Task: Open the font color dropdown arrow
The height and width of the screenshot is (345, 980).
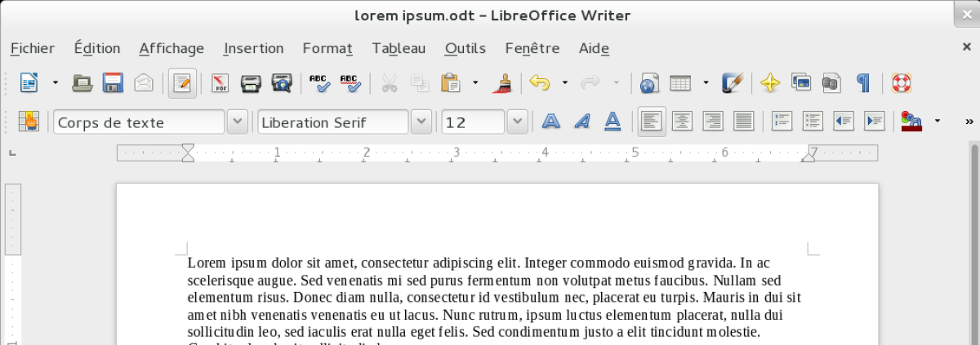Action: 937,122
